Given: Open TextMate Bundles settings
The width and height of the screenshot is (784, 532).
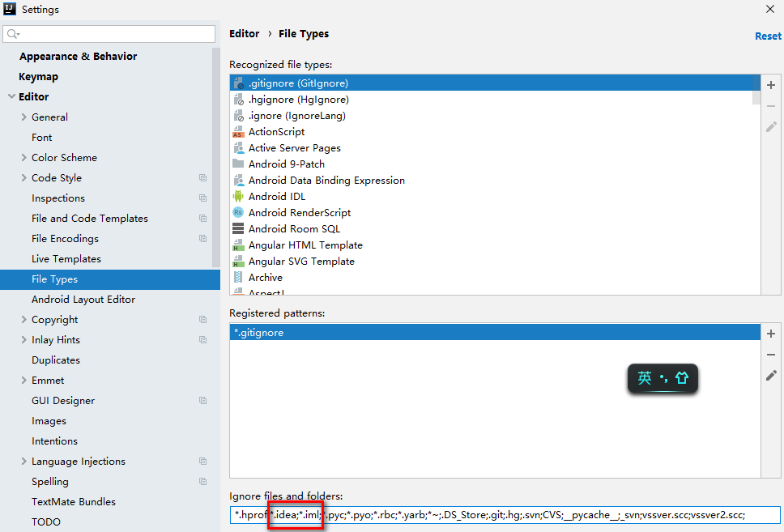Looking at the screenshot, I should click(x=74, y=502).
